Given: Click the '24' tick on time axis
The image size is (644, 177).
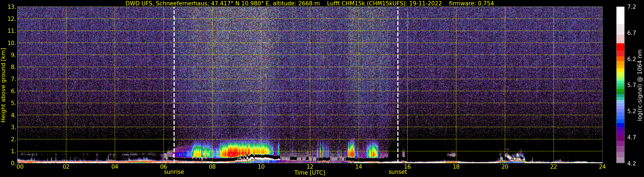Looking at the screenshot, I should [602, 167].
